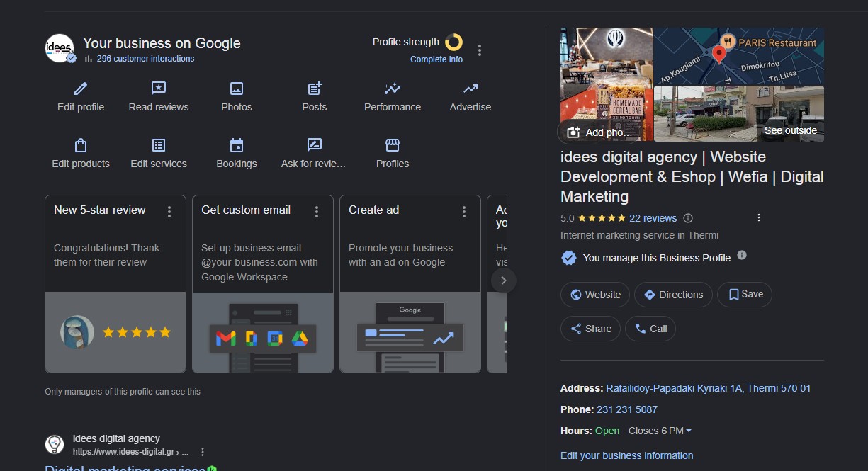Open the Create ad card
Viewport: 868px width, 471px height.
(410, 284)
